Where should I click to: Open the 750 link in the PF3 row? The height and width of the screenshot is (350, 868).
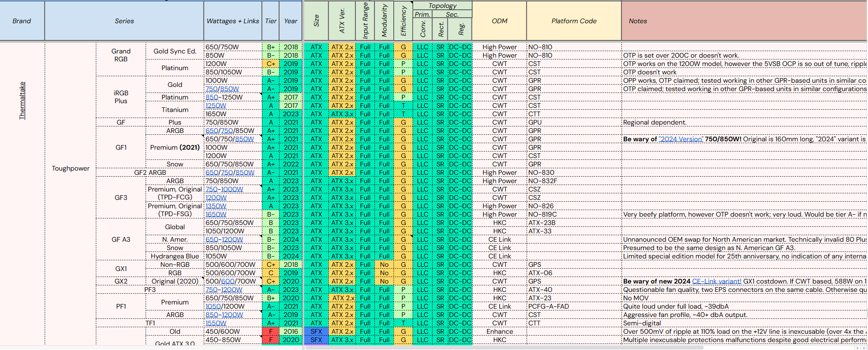click(x=212, y=290)
